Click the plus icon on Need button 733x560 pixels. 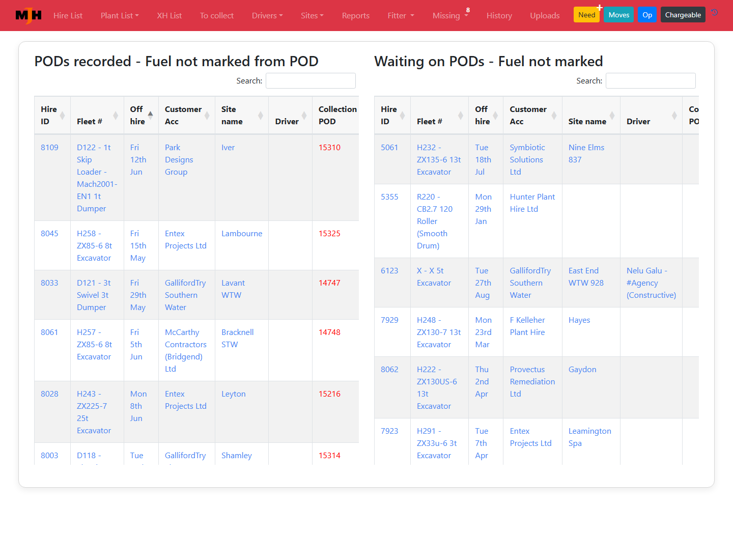pyautogui.click(x=600, y=8)
